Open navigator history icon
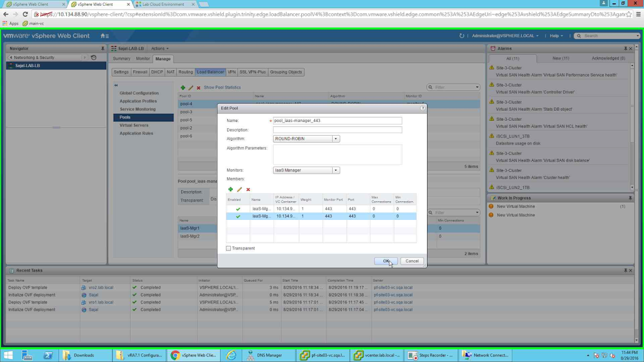The width and height of the screenshot is (644, 362). pos(94,57)
